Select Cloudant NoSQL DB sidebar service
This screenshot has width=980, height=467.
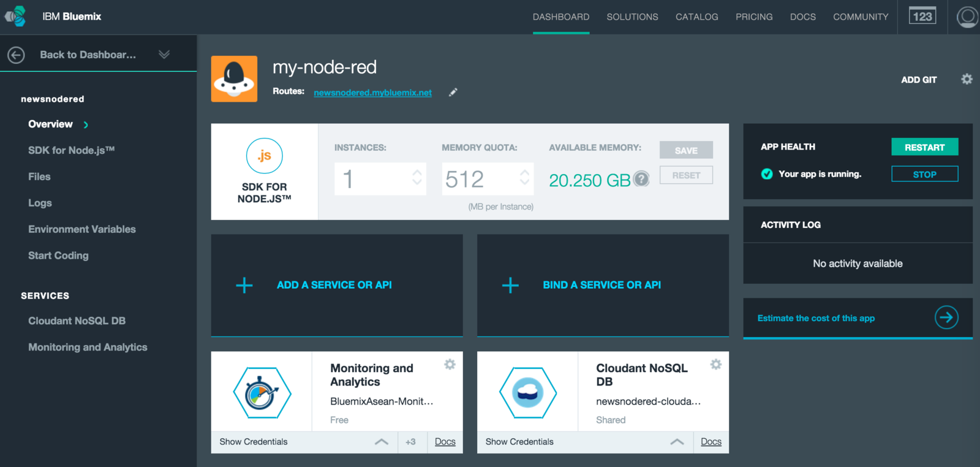click(x=77, y=321)
